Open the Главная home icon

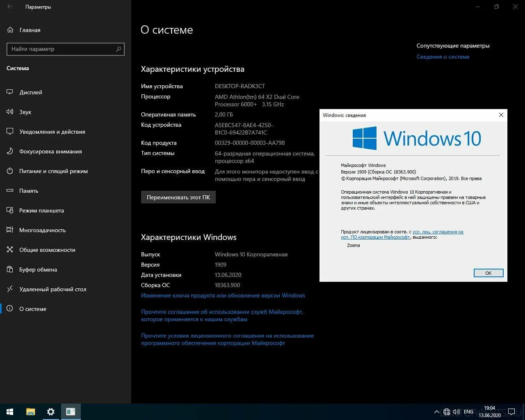(10, 30)
